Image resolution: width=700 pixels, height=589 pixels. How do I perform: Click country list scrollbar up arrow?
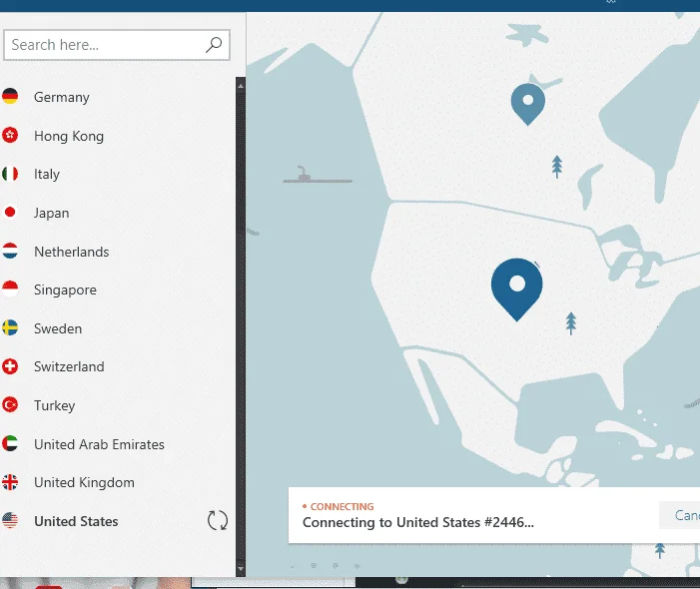(241, 85)
